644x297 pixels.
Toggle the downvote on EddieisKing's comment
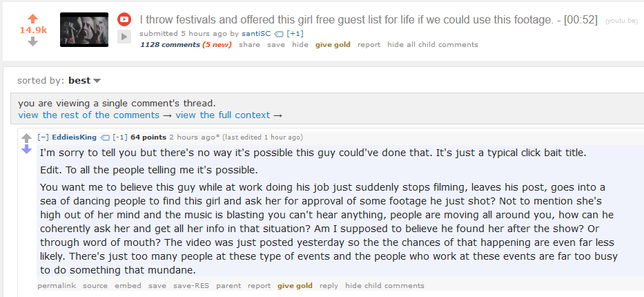click(27, 149)
